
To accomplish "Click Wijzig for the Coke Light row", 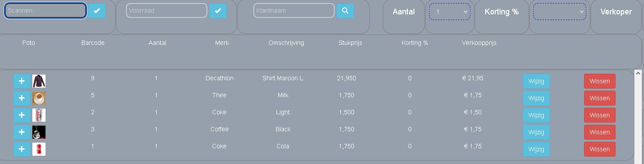I will (x=536, y=115).
